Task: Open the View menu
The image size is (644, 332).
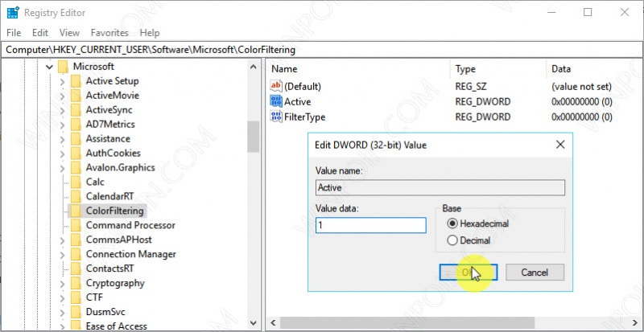Action: point(69,33)
